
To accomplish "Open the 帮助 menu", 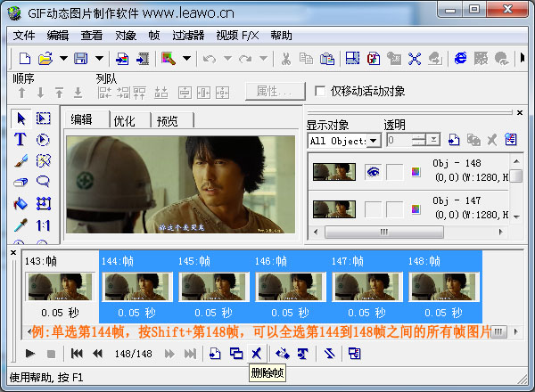I will click(x=281, y=35).
